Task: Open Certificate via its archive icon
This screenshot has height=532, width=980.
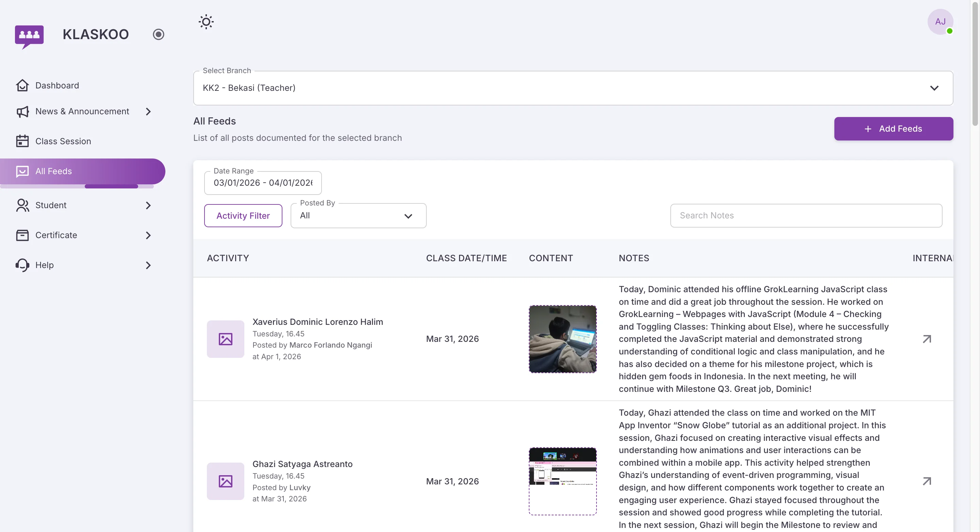Action: click(22, 235)
